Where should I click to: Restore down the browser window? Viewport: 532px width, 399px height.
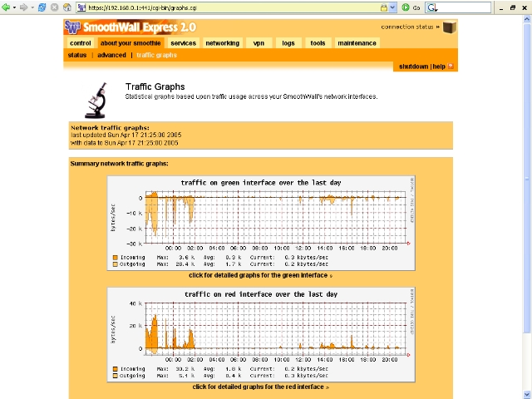click(513, 7)
